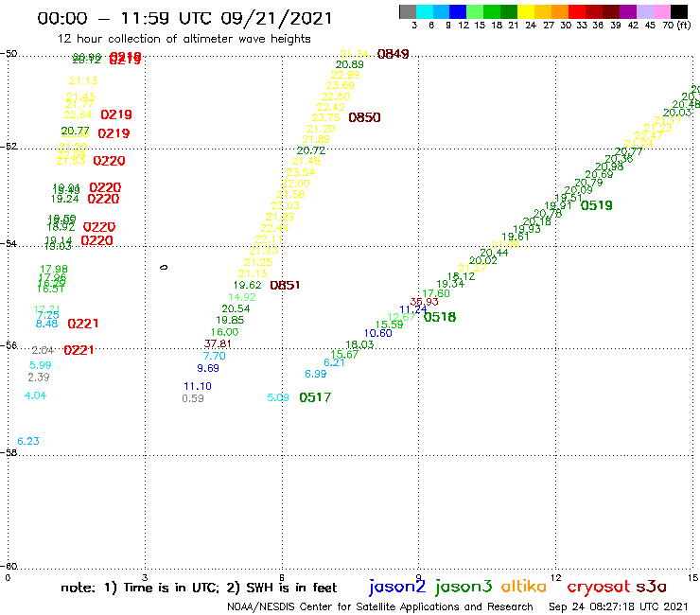Select wave height value 23.75
The width and height of the screenshot is (700, 615).
pos(325,117)
